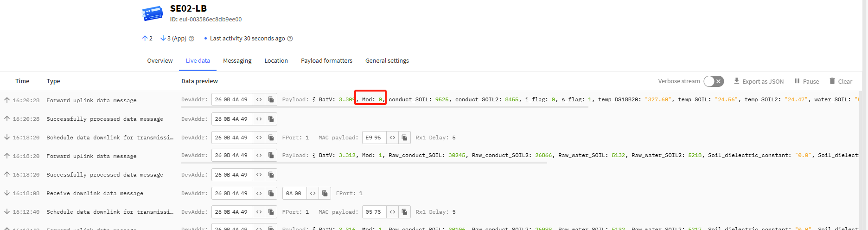Click the Type column header
The height and width of the screenshot is (230, 868).
(53, 81)
